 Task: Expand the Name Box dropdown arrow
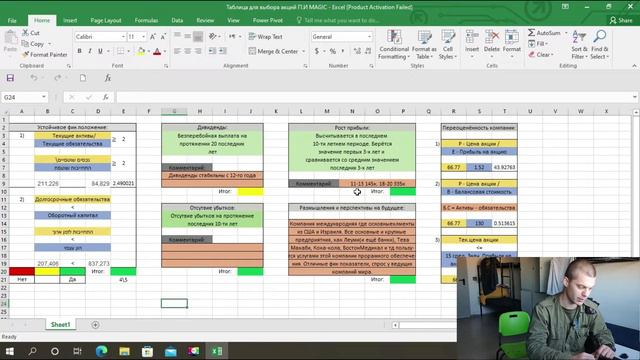pos(44,97)
